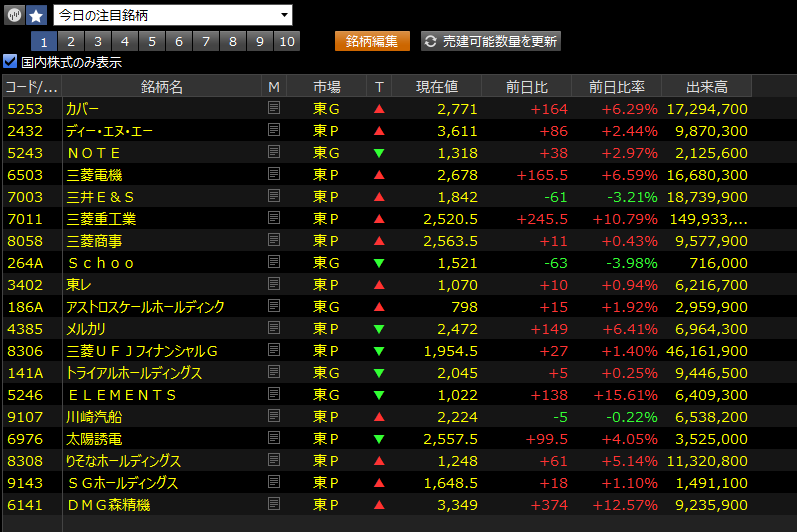Screen dimensions: 797x532
Task: Open memo icon for カバー row
Action: coord(273,108)
